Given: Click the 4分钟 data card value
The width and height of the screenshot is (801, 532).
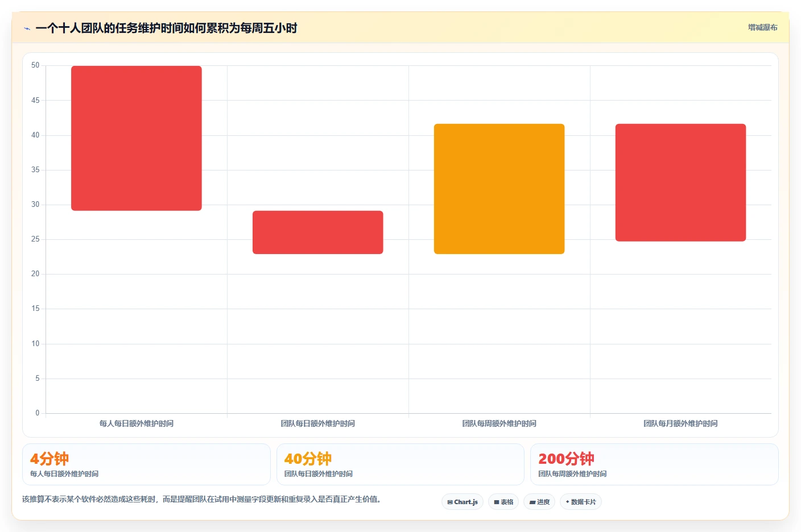Looking at the screenshot, I should pyautogui.click(x=49, y=459).
